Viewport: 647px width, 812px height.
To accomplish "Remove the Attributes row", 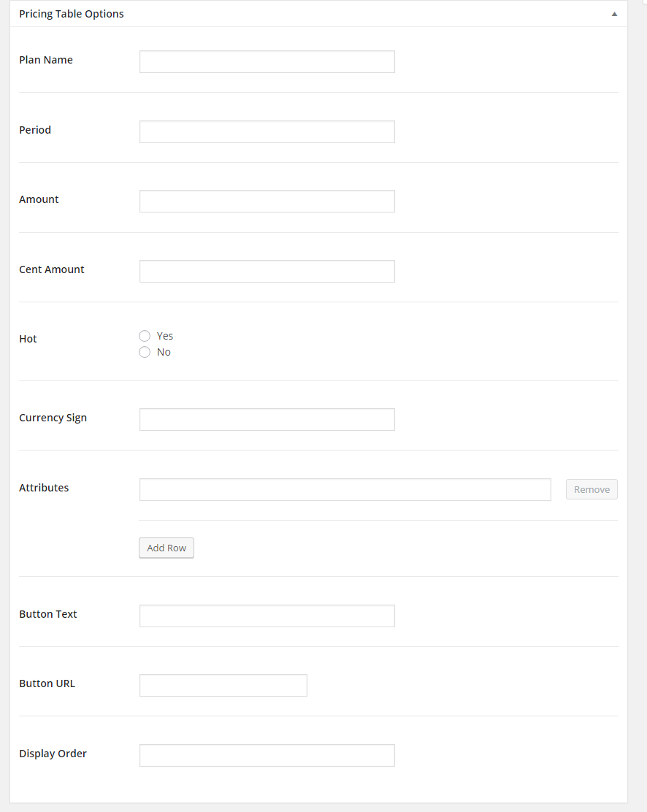I will (592, 489).
